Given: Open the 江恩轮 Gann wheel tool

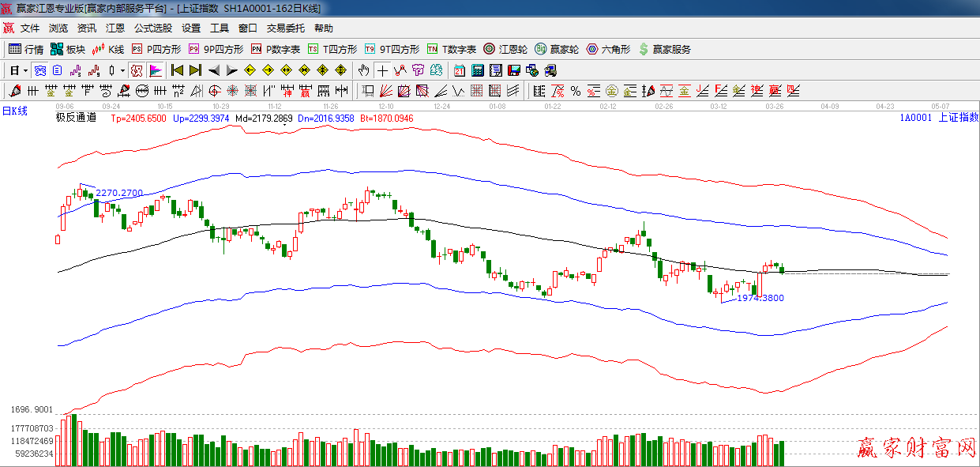Looking at the screenshot, I should [x=505, y=49].
